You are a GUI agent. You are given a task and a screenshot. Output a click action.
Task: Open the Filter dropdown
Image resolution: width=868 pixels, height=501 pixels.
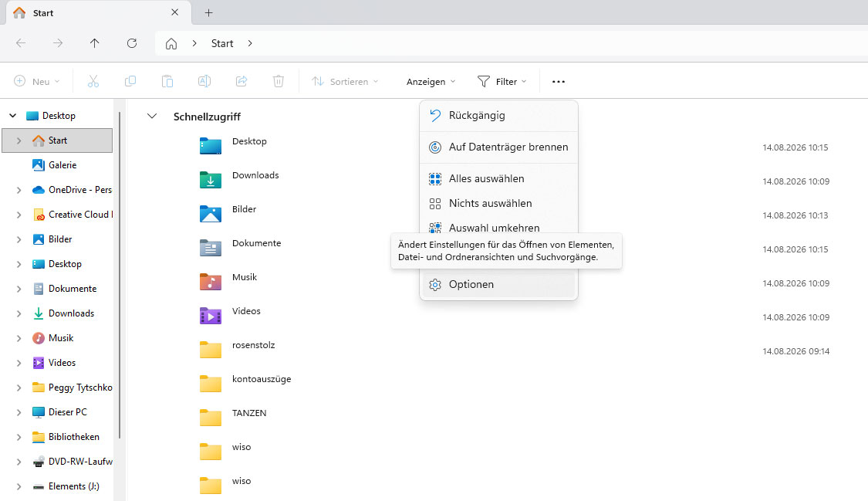pyautogui.click(x=502, y=81)
